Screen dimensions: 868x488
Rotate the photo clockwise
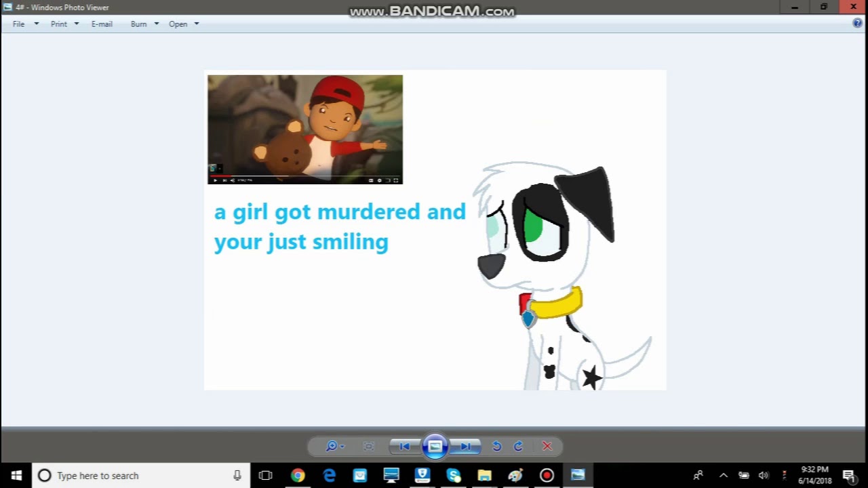(x=519, y=446)
